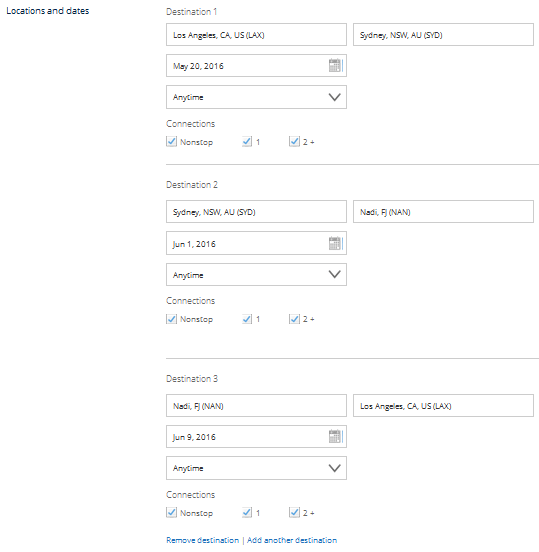The height and width of the screenshot is (552, 539).
Task: Uncheck 1 connection checkbox in Destination 1
Action: [x=247, y=142]
